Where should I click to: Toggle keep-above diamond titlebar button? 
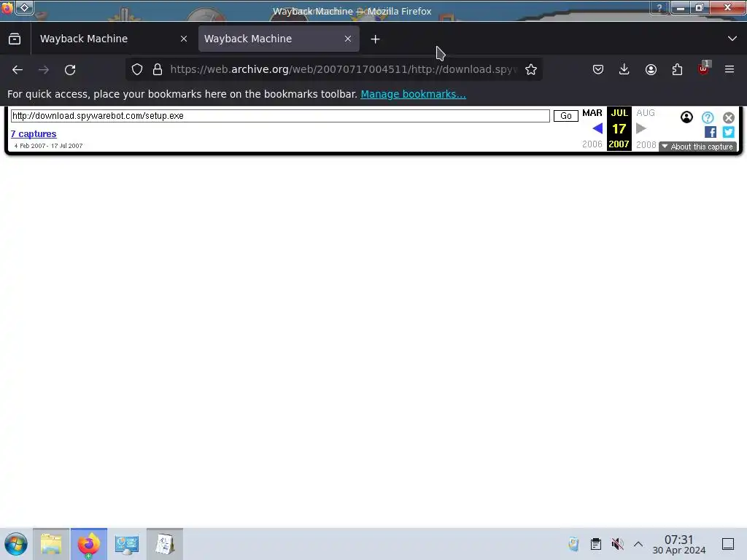coord(24,7)
